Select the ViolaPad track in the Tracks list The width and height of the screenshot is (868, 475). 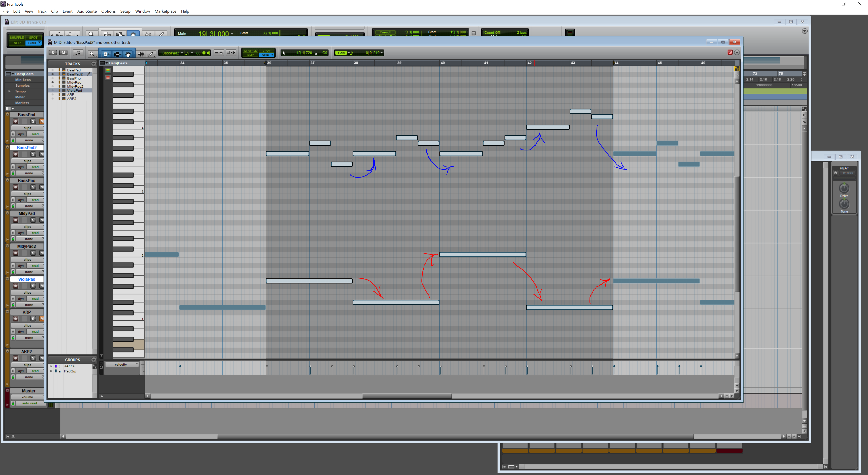74,90
